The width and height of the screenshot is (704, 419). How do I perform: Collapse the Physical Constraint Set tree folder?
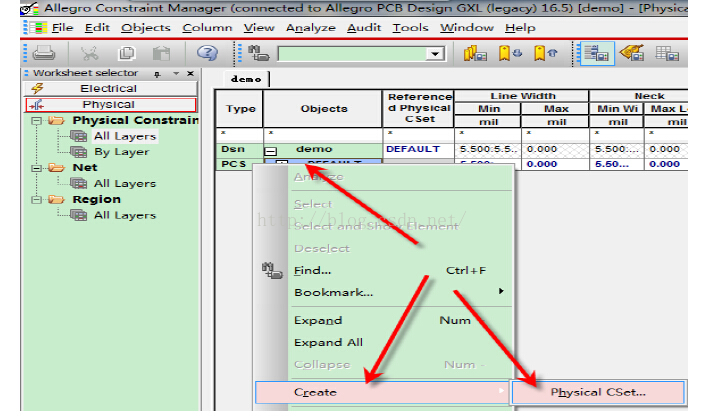click(39, 120)
